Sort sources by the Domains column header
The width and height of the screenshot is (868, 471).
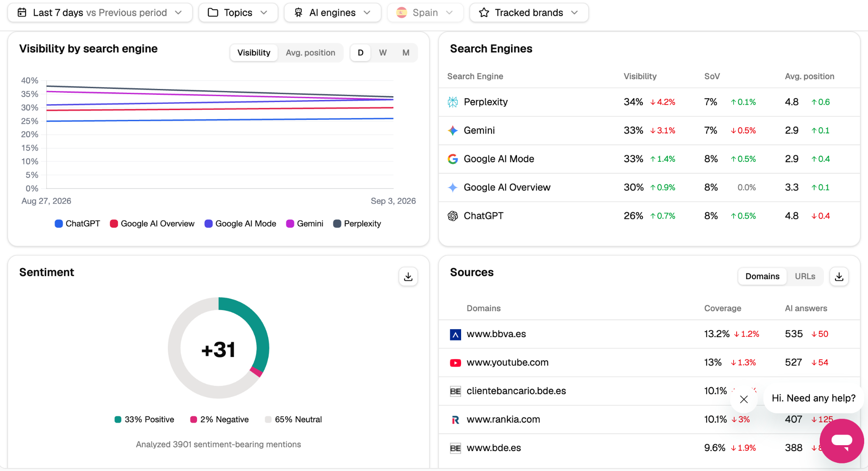(484, 308)
